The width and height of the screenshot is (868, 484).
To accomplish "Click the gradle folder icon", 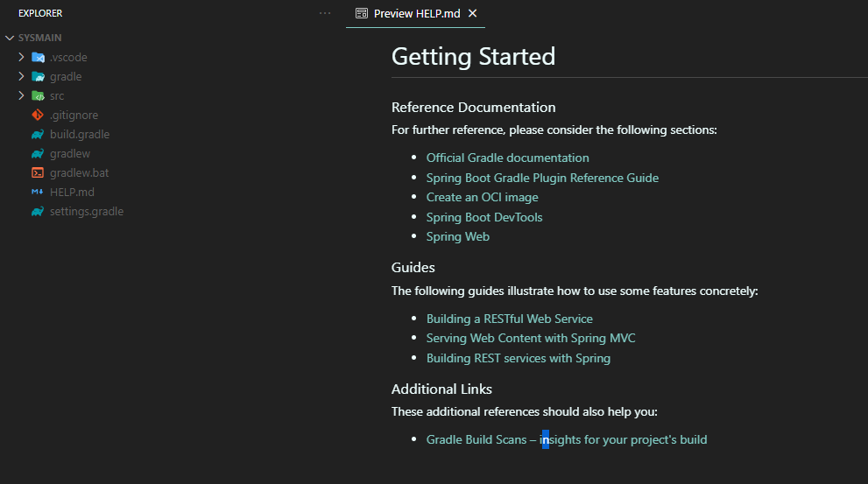I will coord(38,76).
